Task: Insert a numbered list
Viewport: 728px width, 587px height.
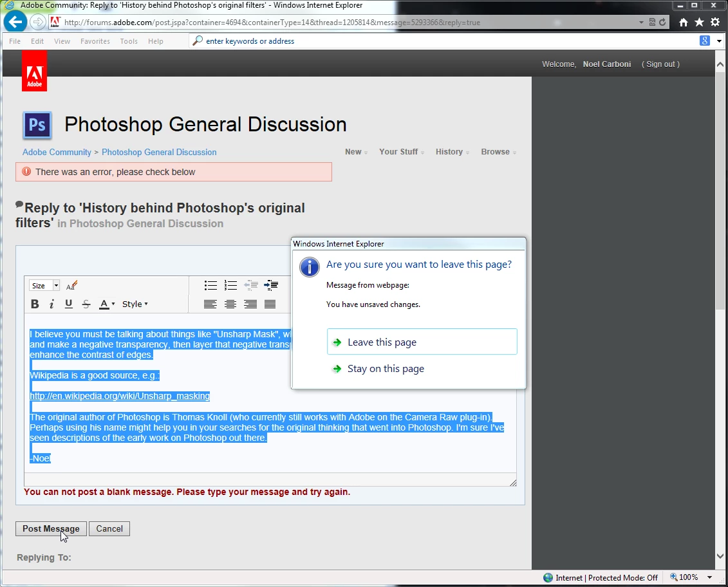Action: (x=230, y=285)
